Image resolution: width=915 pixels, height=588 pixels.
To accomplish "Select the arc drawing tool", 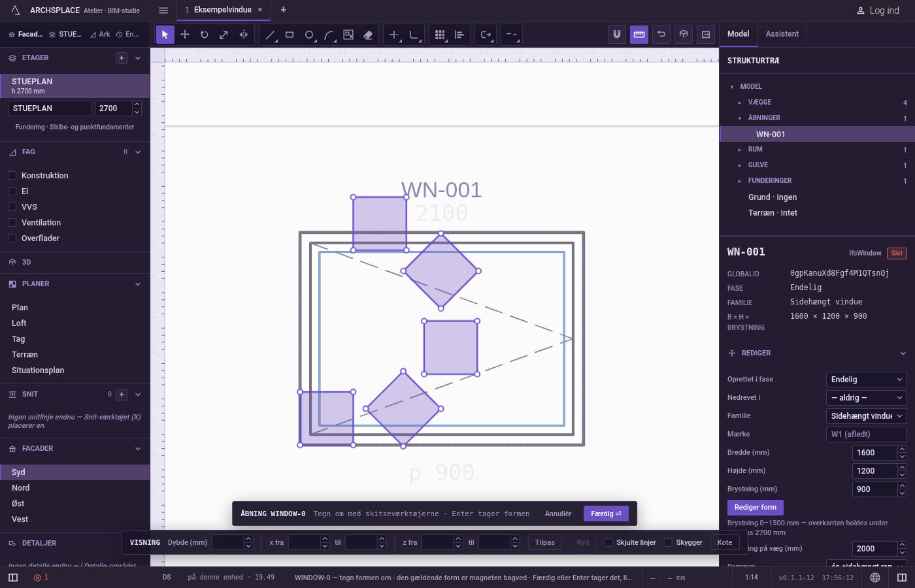I will [x=329, y=35].
